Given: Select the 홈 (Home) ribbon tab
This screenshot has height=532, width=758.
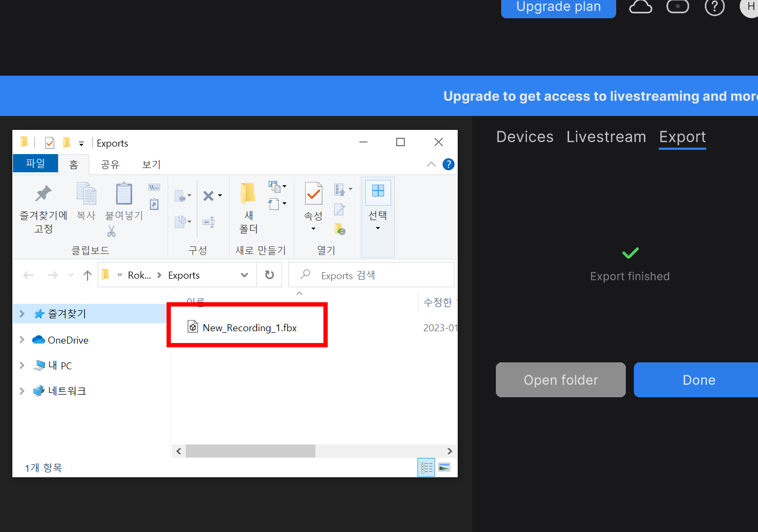Looking at the screenshot, I should [x=74, y=164].
